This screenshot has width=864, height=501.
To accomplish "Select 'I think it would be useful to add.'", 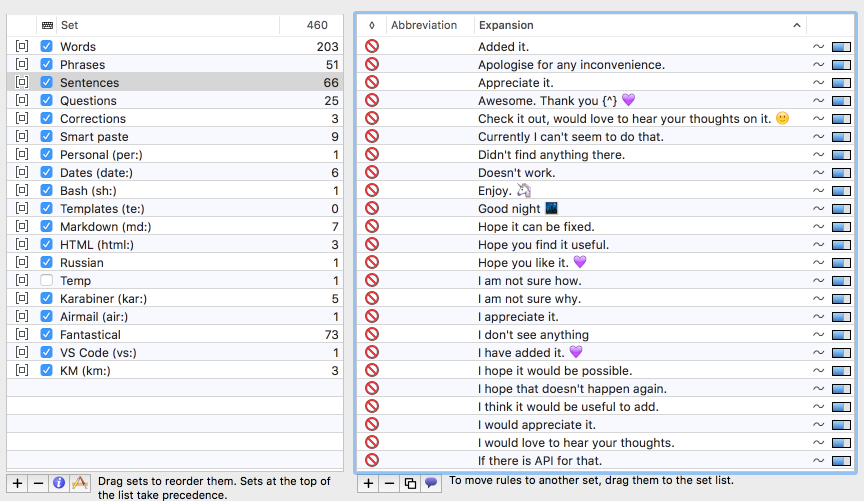I will (569, 407).
